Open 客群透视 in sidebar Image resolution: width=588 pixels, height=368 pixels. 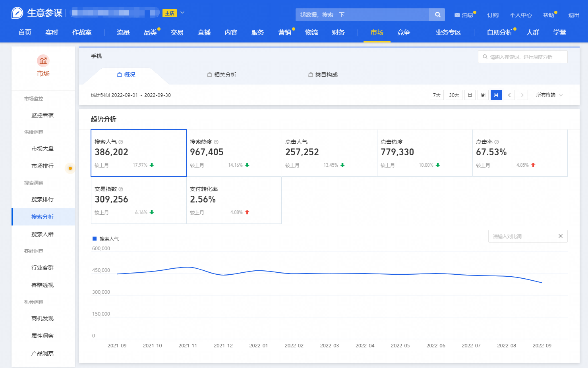43,285
